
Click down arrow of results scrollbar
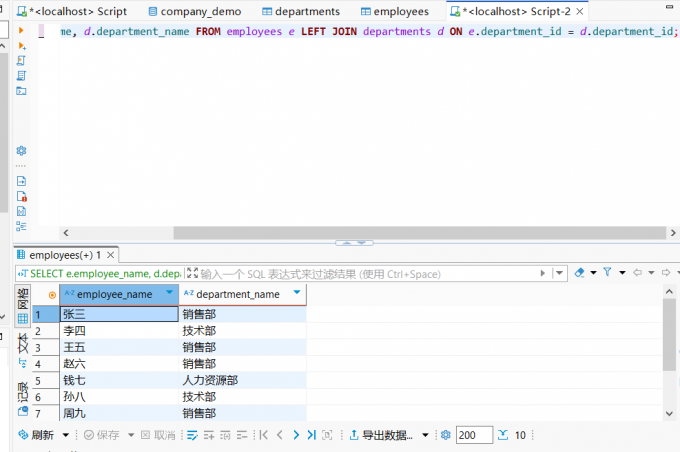tap(669, 413)
